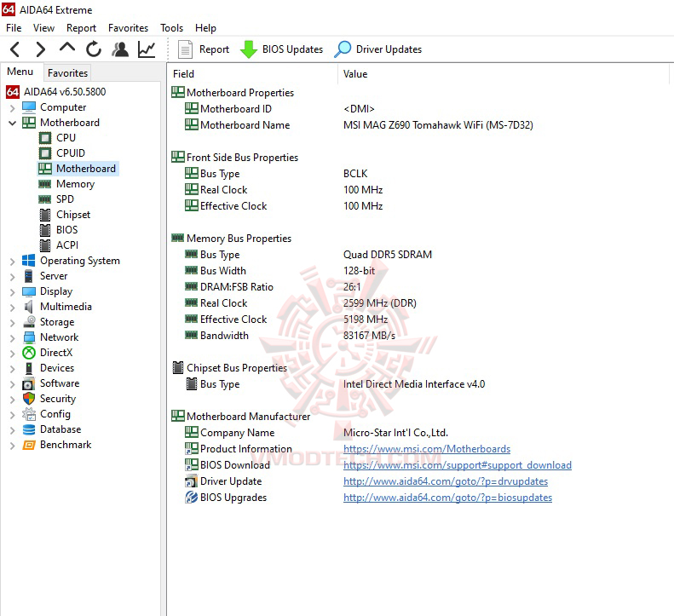
Task: Click the Storage disk icon
Action: click(x=29, y=322)
